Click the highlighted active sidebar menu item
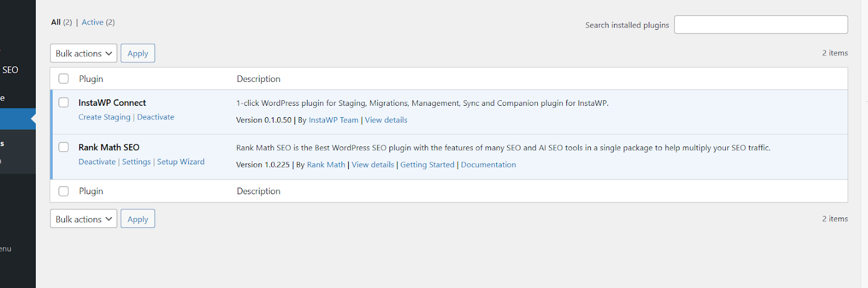Viewport: 868px width, 288px height. [18, 119]
